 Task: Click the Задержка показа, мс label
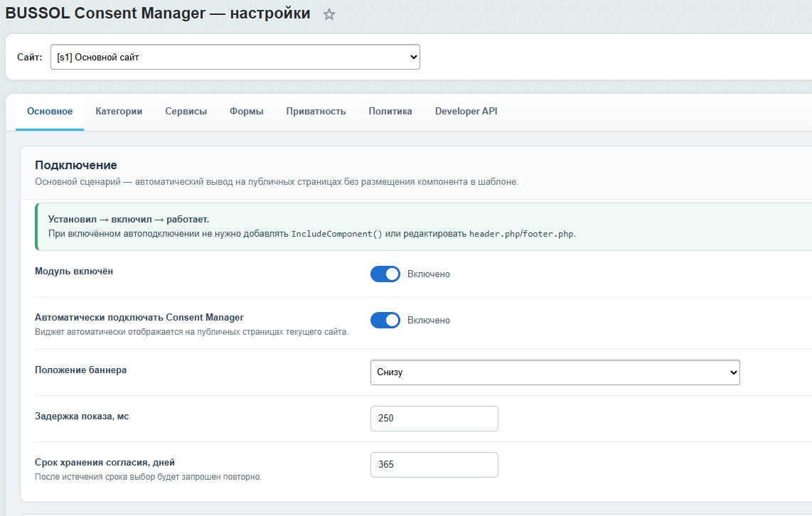point(82,416)
